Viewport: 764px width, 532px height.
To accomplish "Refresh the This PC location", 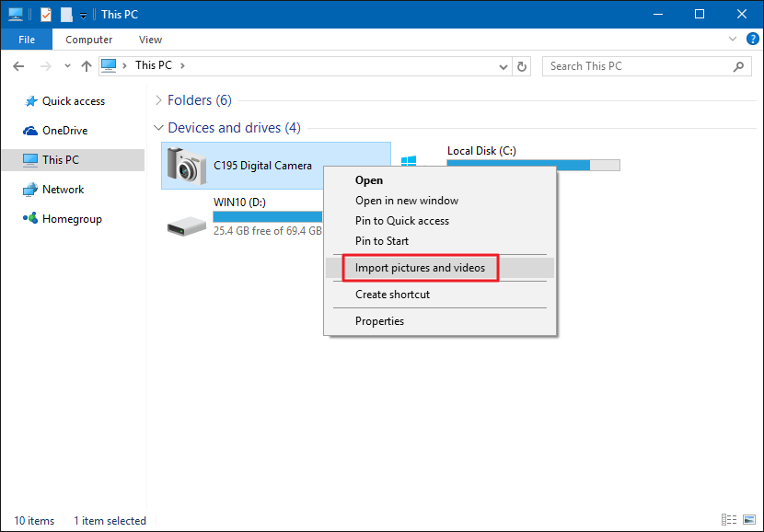I will pyautogui.click(x=523, y=66).
